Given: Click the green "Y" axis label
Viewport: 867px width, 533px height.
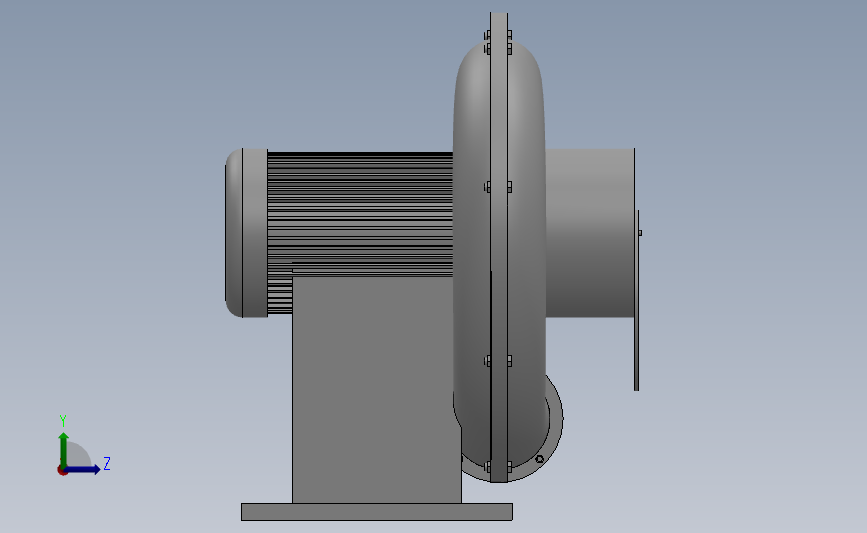Looking at the screenshot, I should point(63,421).
